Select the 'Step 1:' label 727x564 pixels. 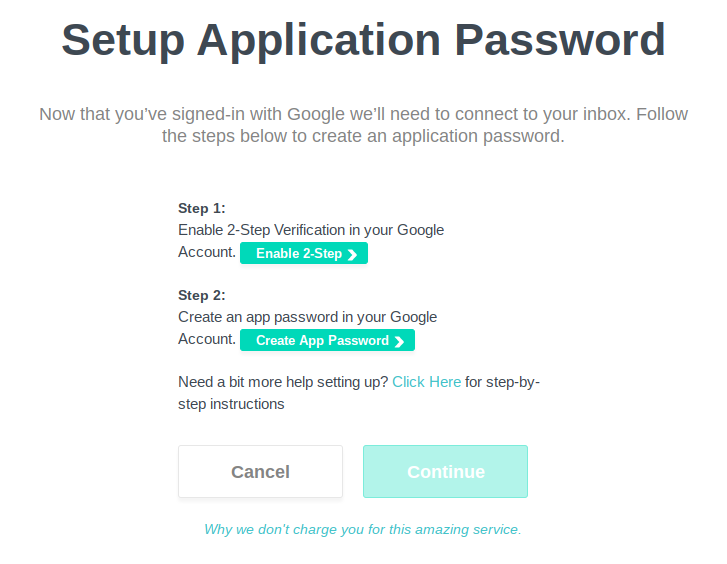(x=202, y=208)
